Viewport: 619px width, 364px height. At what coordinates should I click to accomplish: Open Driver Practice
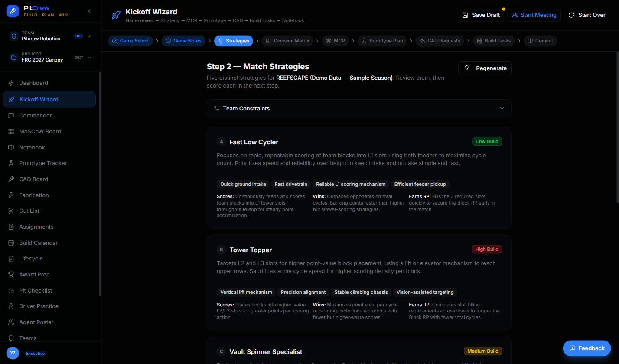click(x=49, y=306)
